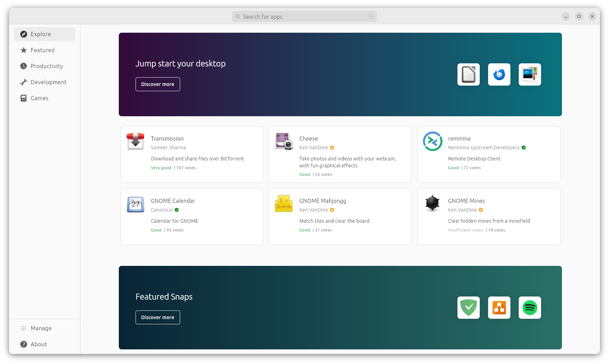The height and width of the screenshot is (364, 609).
Task: Select the Thunderbird mail icon
Action: [x=499, y=74]
